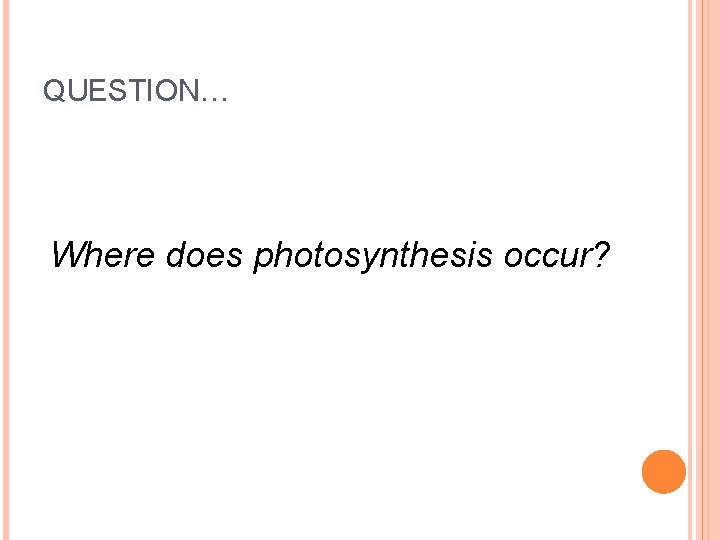Click the letter p starting "photosynthesis"
The image size is (720, 540).
tap(262, 259)
